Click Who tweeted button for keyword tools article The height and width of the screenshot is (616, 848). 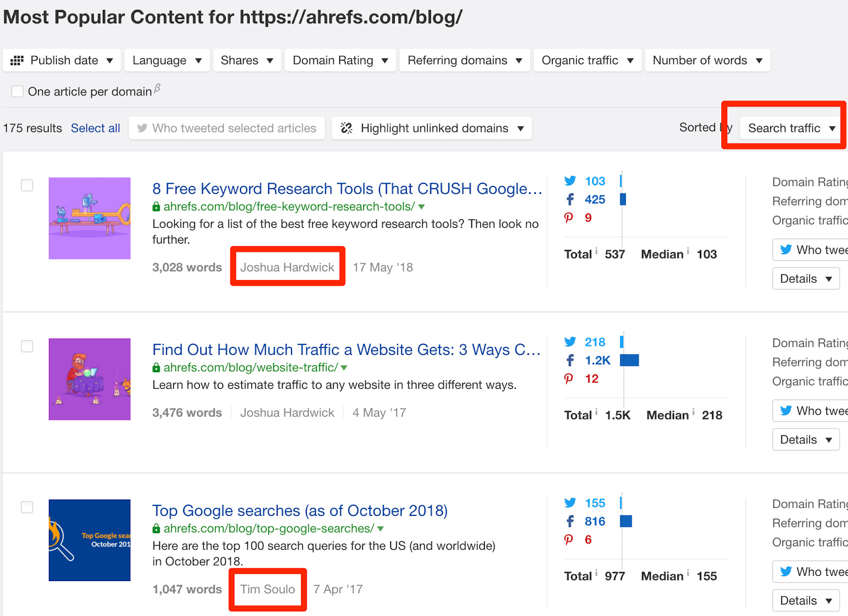(x=810, y=250)
